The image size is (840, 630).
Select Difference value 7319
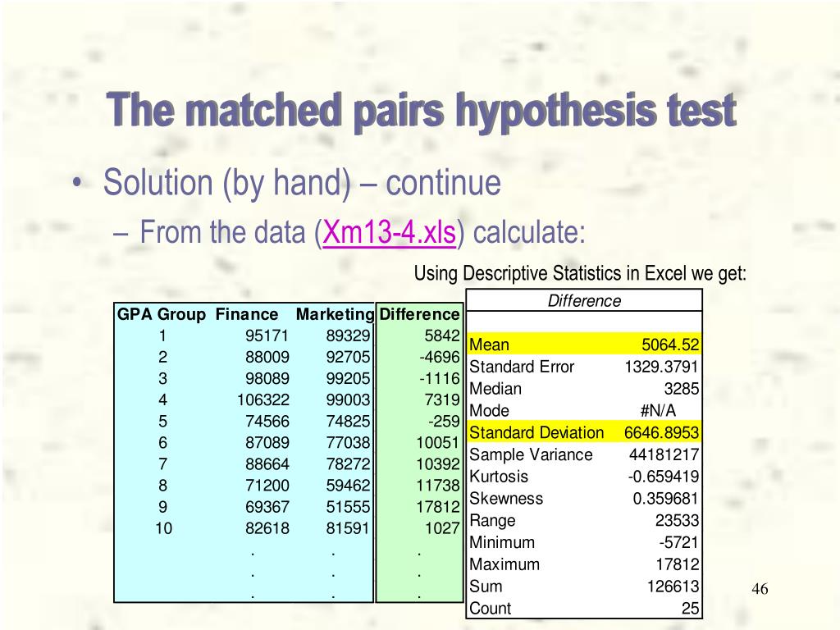point(442,400)
